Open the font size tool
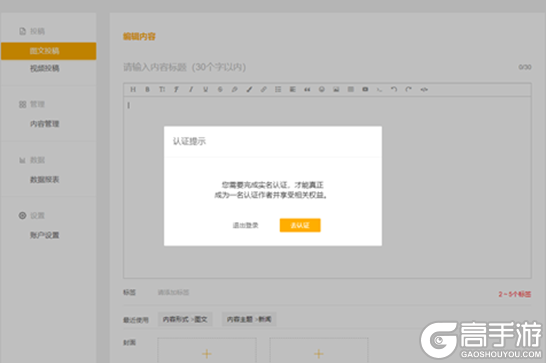This screenshot has height=363, width=546. 162,90
